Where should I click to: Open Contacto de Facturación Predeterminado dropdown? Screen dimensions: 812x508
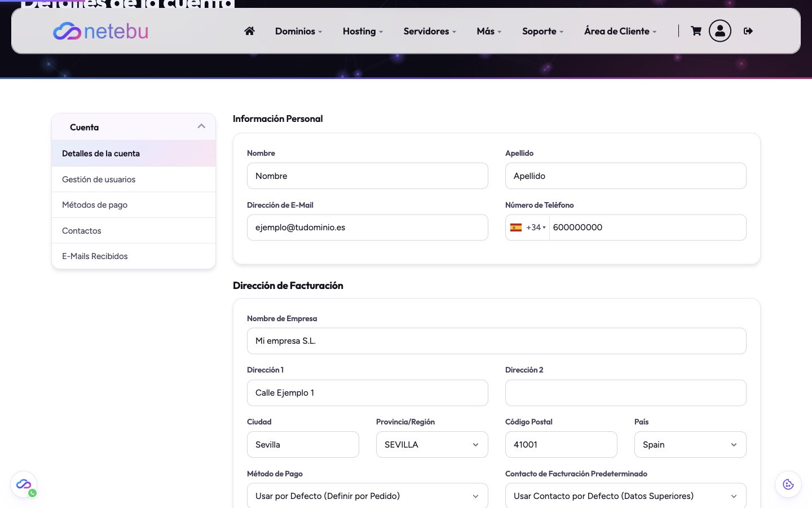click(x=626, y=496)
